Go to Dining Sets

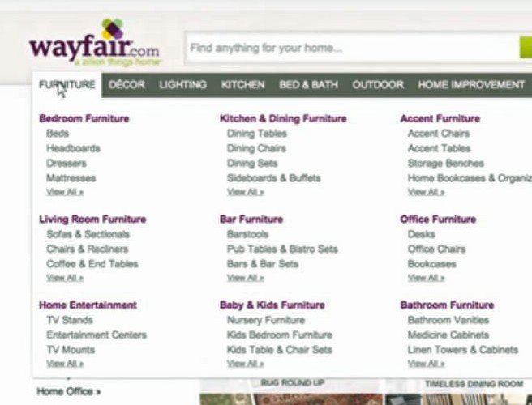[x=252, y=163]
